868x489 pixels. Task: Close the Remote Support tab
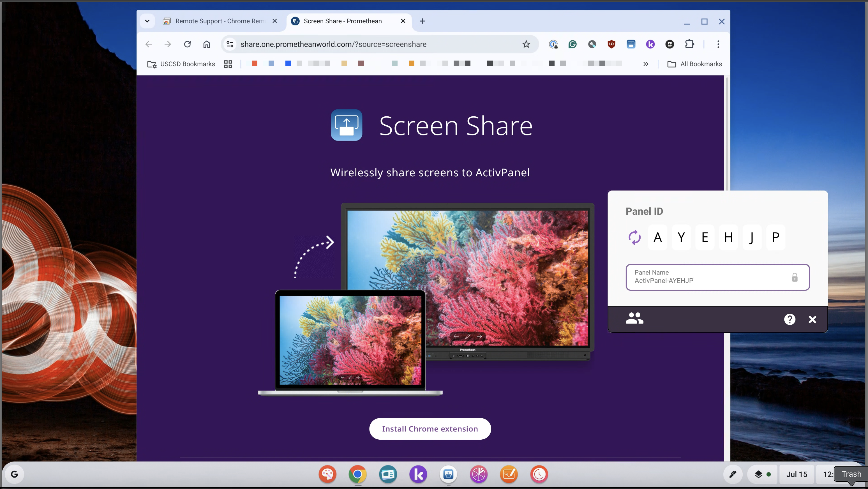(x=275, y=21)
